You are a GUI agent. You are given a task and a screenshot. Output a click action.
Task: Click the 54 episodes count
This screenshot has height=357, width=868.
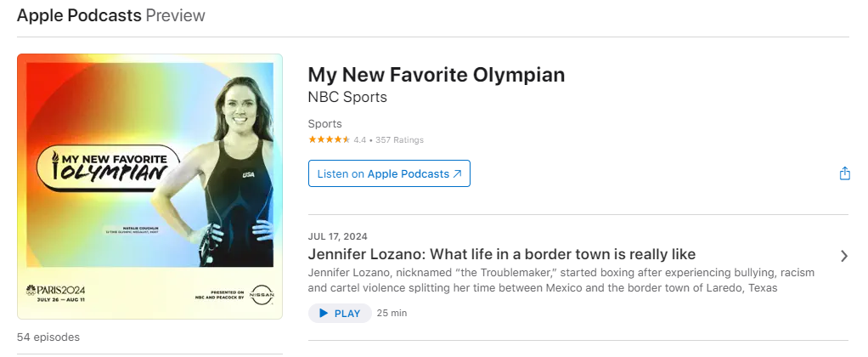[48, 337]
